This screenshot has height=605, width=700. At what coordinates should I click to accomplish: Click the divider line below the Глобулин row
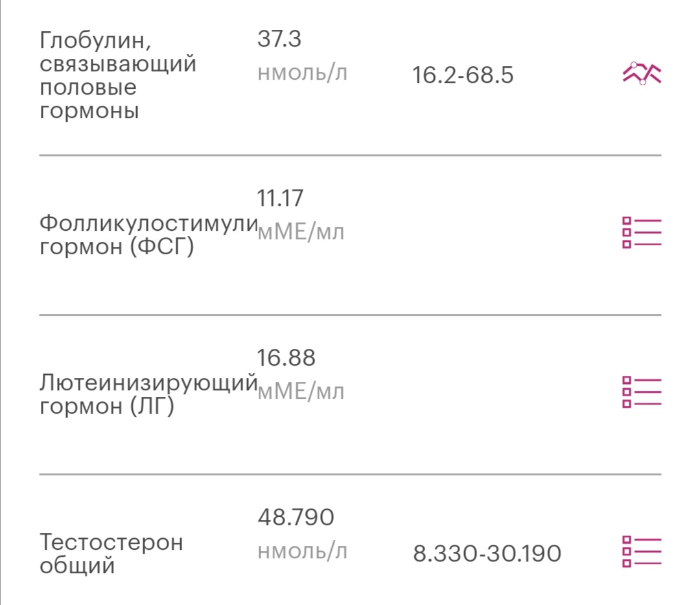coord(350,156)
